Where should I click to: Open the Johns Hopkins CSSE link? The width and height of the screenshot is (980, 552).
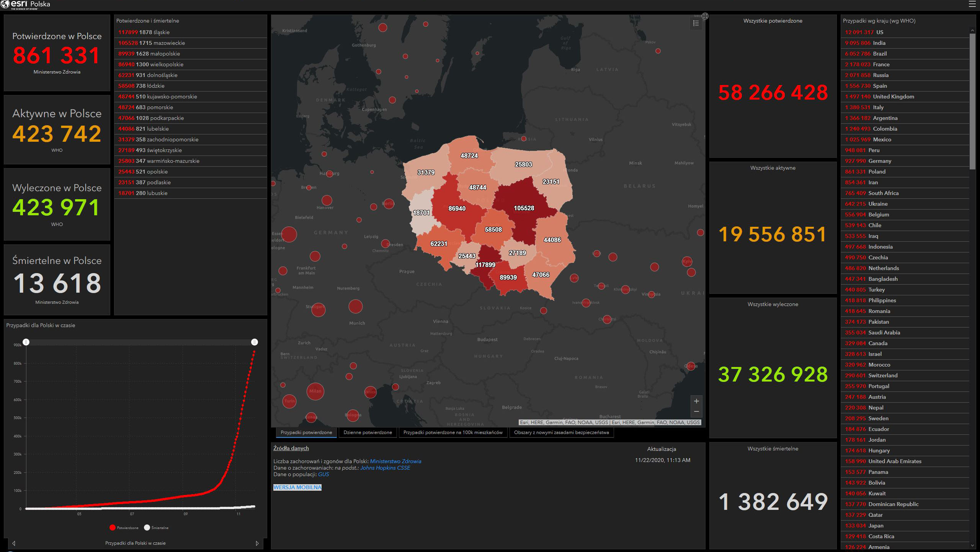pos(385,468)
